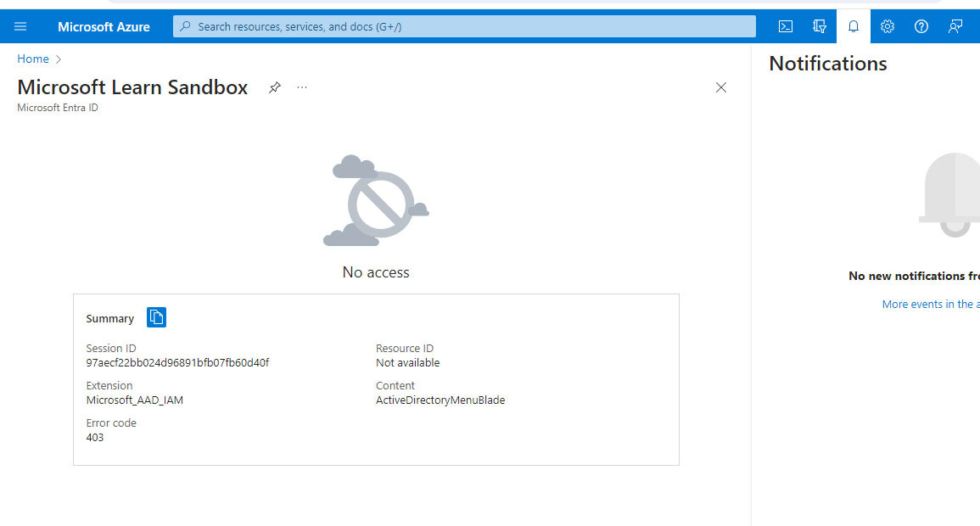Click the No new notifications message
This screenshot has width=980, height=526.
click(x=914, y=276)
